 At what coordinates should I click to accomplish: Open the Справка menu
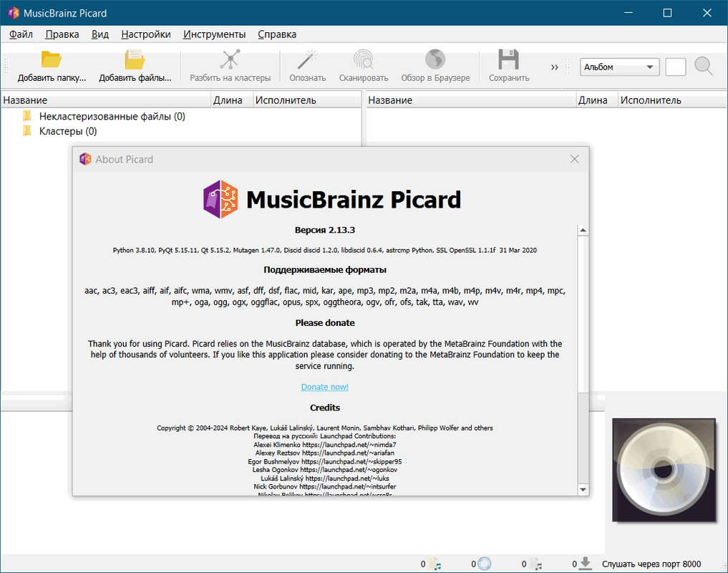coord(277,34)
